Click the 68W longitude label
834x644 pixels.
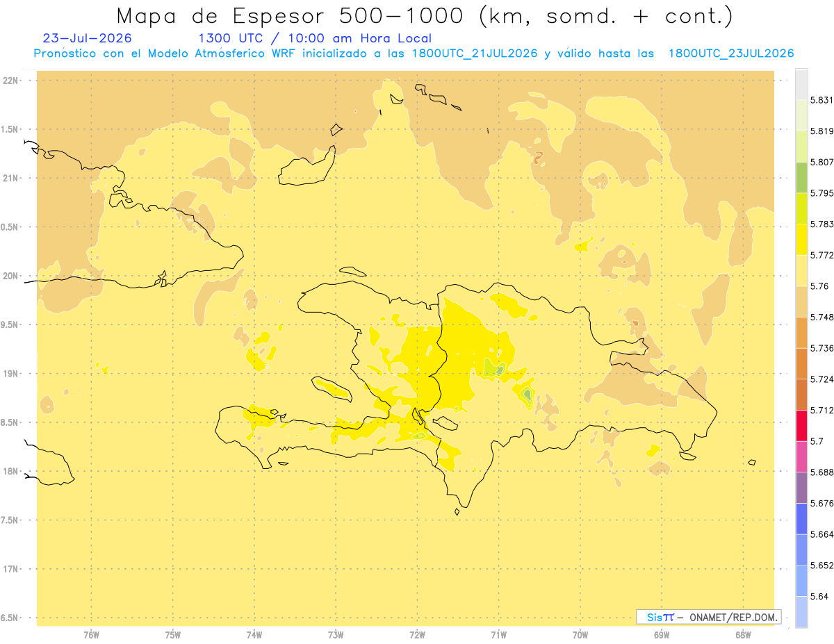(x=743, y=635)
